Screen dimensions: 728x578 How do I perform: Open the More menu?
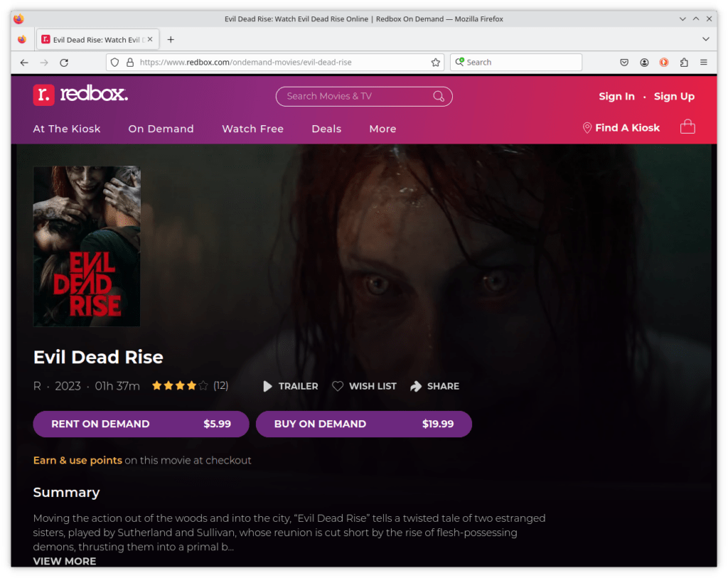[x=382, y=129]
